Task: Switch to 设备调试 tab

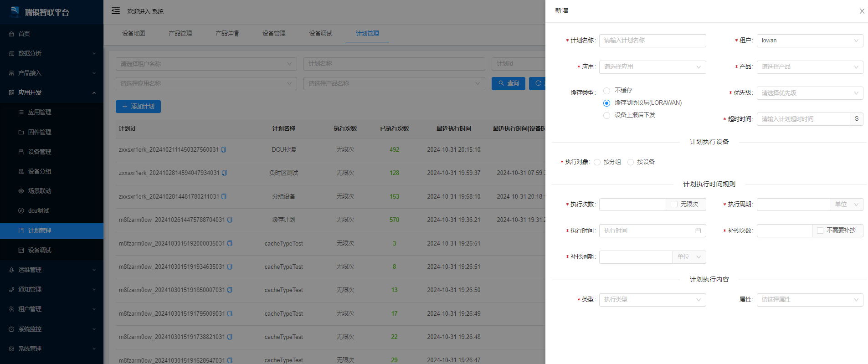Action: (320, 33)
